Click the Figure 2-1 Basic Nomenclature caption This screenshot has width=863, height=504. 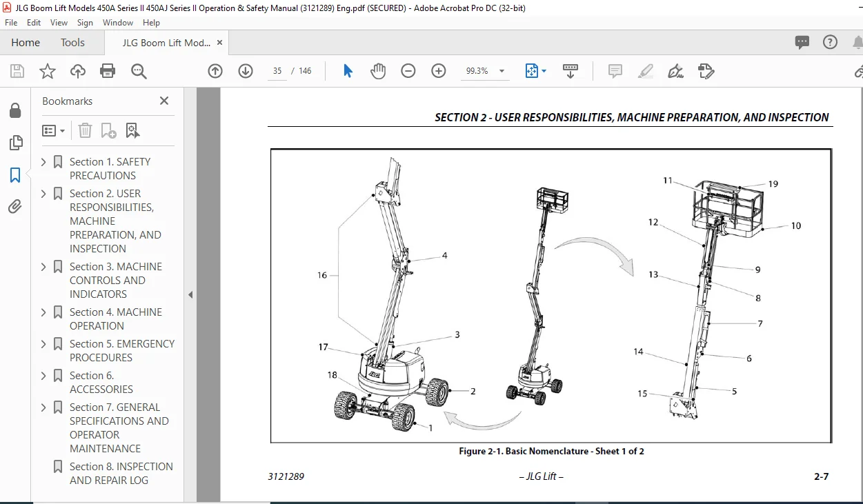click(x=551, y=452)
